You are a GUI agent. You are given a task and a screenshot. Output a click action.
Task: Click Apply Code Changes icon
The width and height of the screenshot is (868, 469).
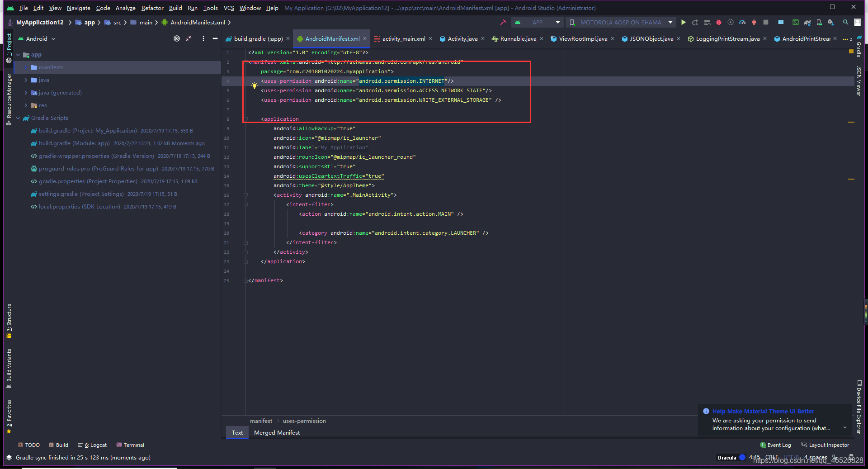pyautogui.click(x=707, y=22)
